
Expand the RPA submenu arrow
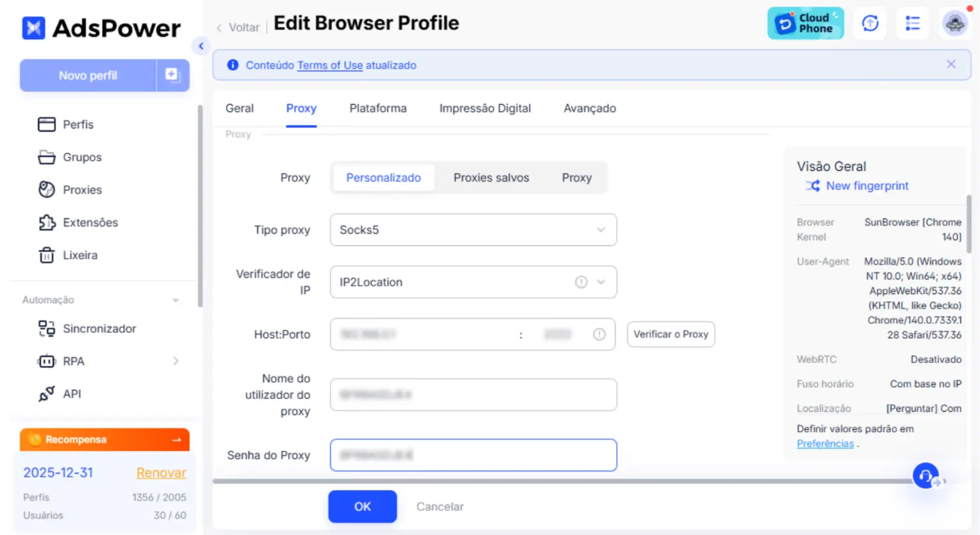tap(176, 362)
